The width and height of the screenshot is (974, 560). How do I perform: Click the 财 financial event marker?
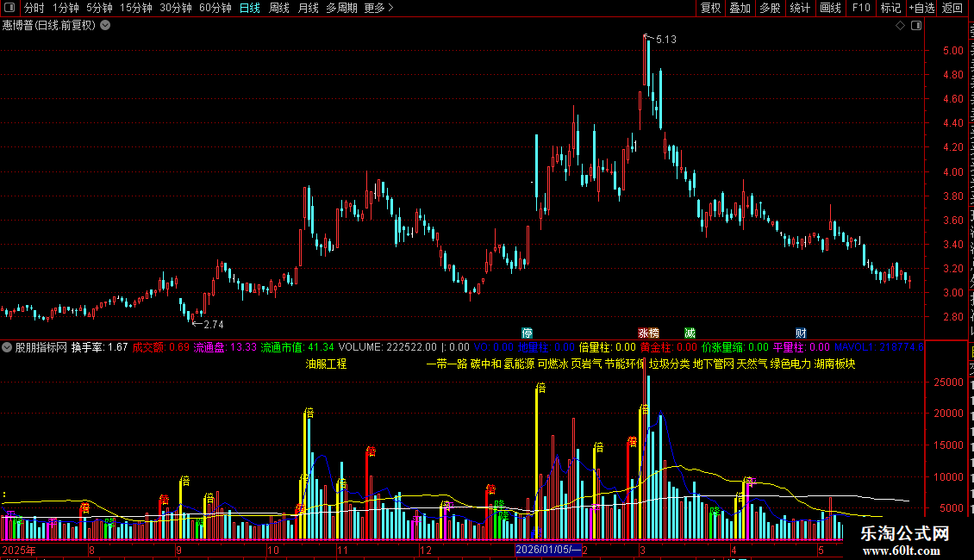(x=802, y=333)
